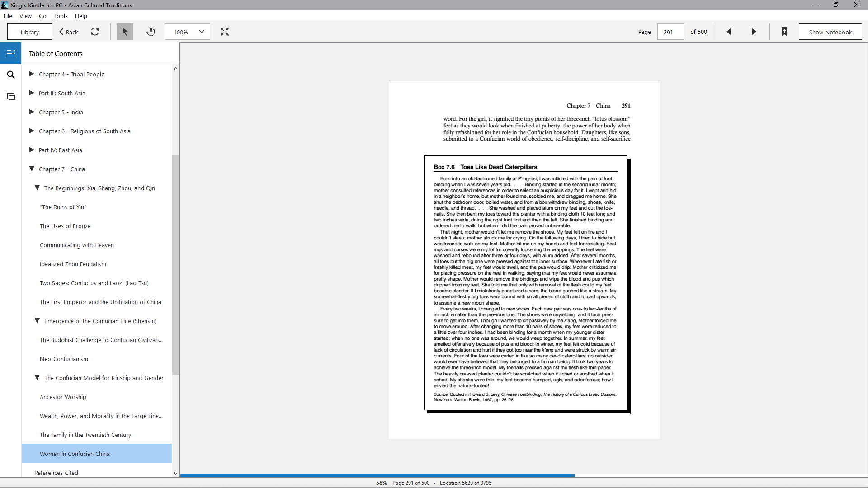Viewport: 868px width, 488px height.
Task: Open the Help menu
Action: point(81,16)
